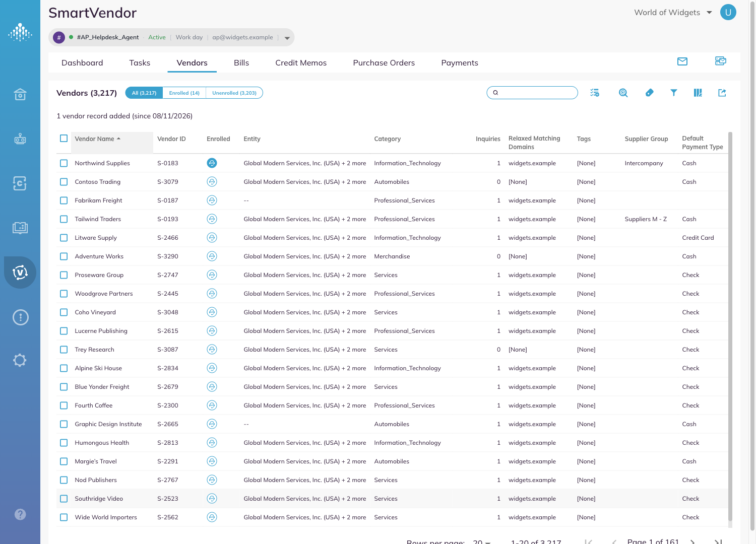Sort by Vendor Name column arrow
This screenshot has height=544, width=756.
119,139
